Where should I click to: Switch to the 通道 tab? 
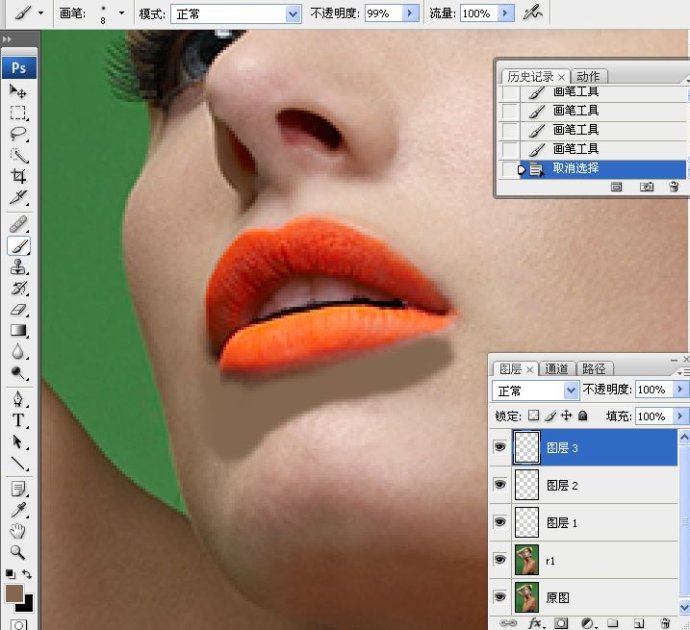point(557,369)
